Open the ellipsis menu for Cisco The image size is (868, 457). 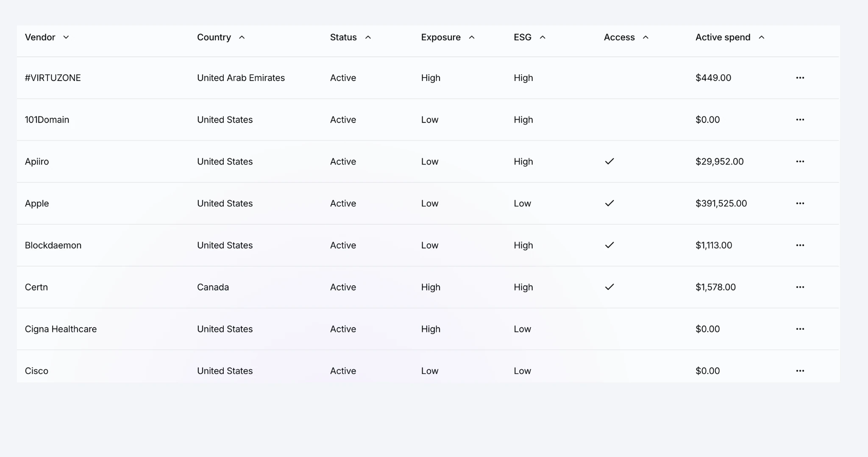(x=800, y=371)
